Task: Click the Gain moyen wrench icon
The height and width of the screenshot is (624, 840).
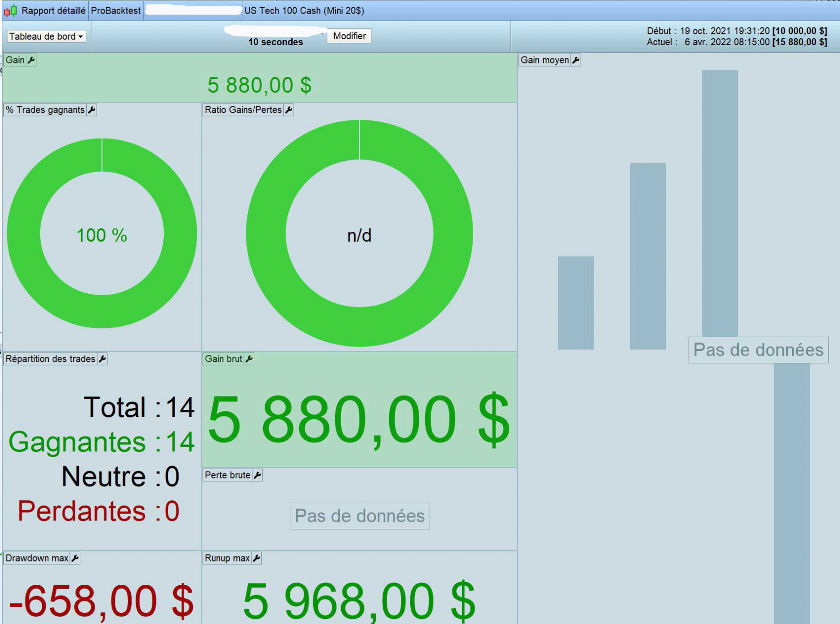Action: click(576, 60)
